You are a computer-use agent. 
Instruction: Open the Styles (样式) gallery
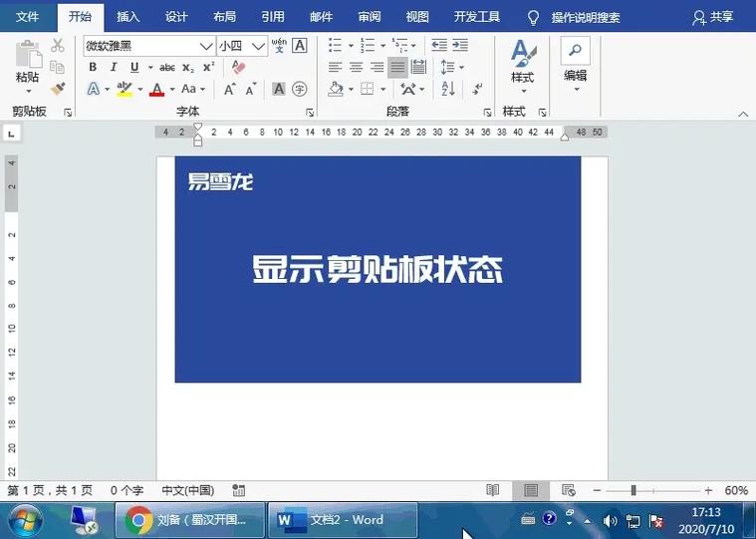point(523,67)
